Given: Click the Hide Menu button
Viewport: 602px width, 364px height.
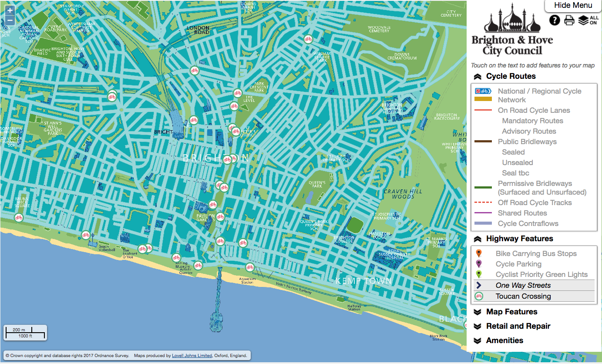Looking at the screenshot, I should pos(573,6).
